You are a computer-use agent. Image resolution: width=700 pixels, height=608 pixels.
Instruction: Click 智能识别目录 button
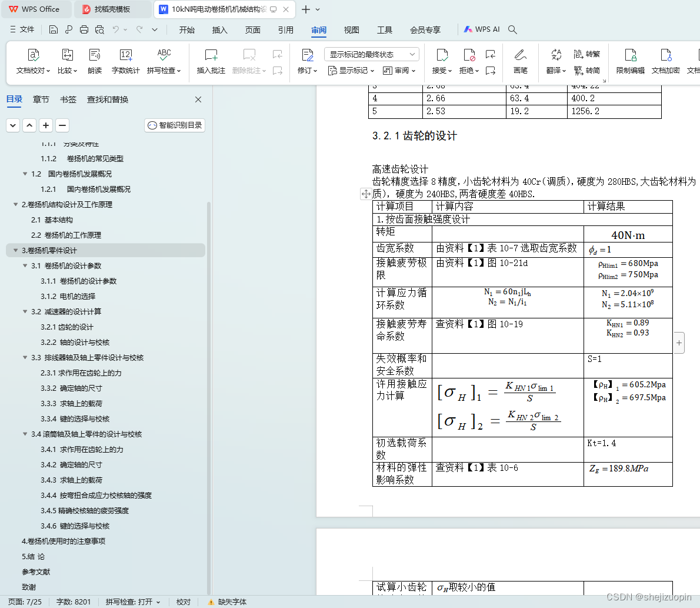[175, 125]
